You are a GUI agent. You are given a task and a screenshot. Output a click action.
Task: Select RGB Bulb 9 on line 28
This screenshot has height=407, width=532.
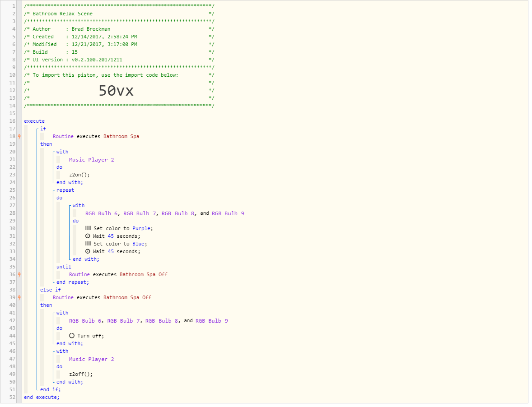228,213
